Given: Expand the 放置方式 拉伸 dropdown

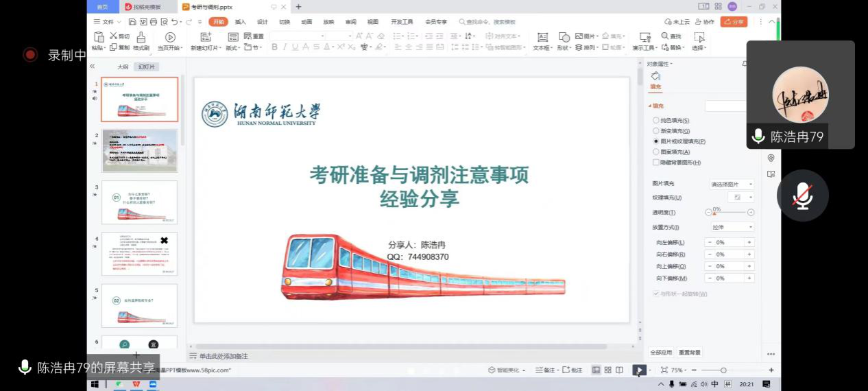Looking at the screenshot, I should [731, 227].
